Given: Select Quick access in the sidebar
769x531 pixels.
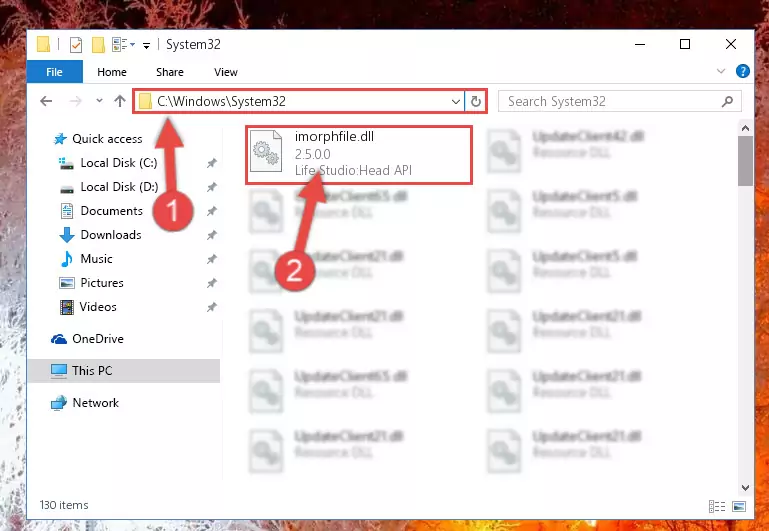Looking at the screenshot, I should click(107, 139).
